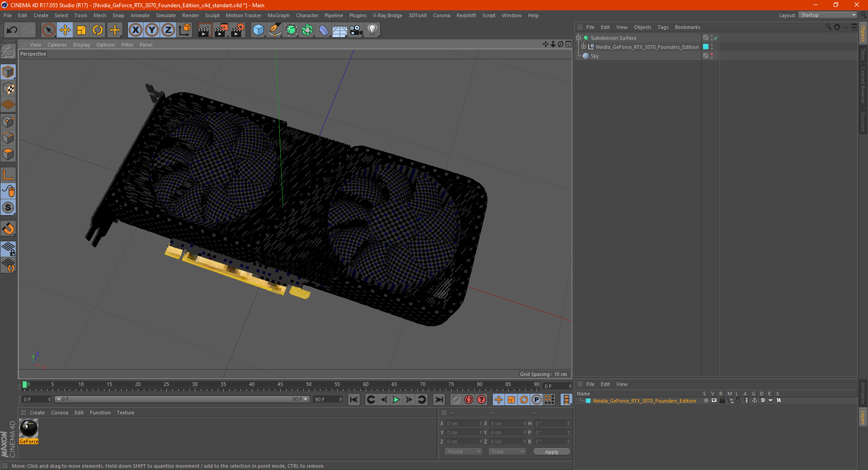Toggle Enable Snap icon
This screenshot has width=868, height=470.
click(9, 229)
